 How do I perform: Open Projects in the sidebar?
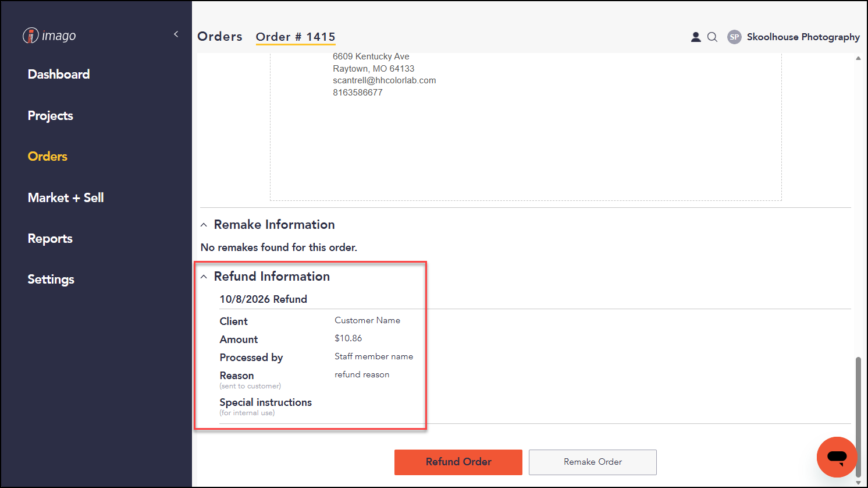pyautogui.click(x=51, y=115)
